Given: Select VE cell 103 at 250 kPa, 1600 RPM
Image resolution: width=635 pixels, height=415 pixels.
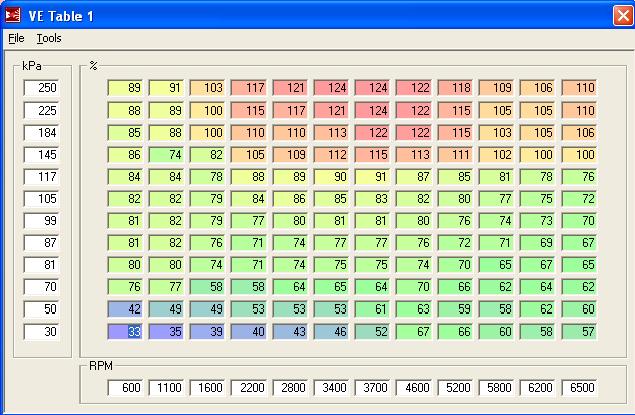Looking at the screenshot, I should click(x=208, y=88).
